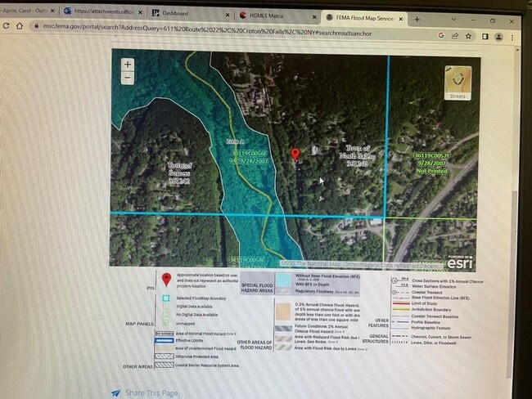Viewport: 532px width, 399px height.
Task: Close the HGMLS Matrix tab
Action: (314, 17)
